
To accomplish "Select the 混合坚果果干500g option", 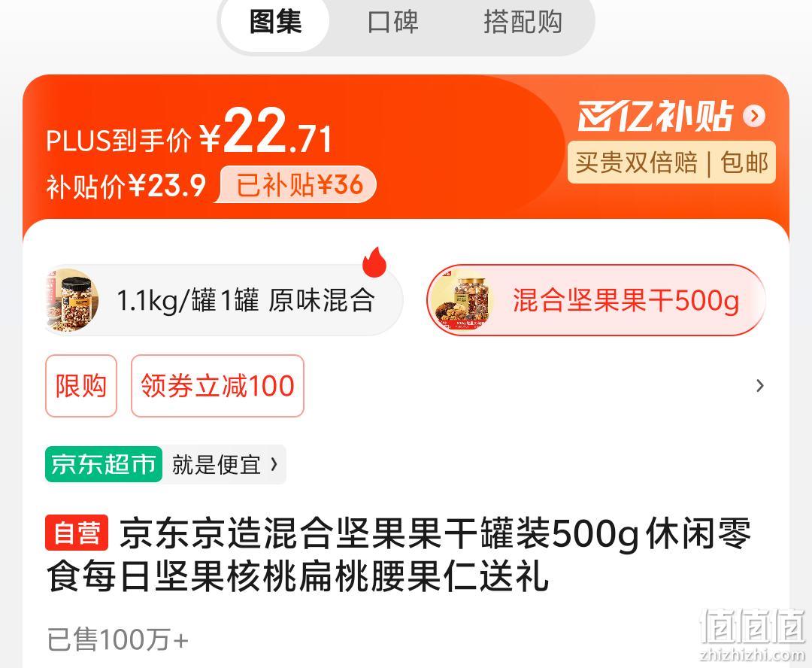I will click(596, 300).
